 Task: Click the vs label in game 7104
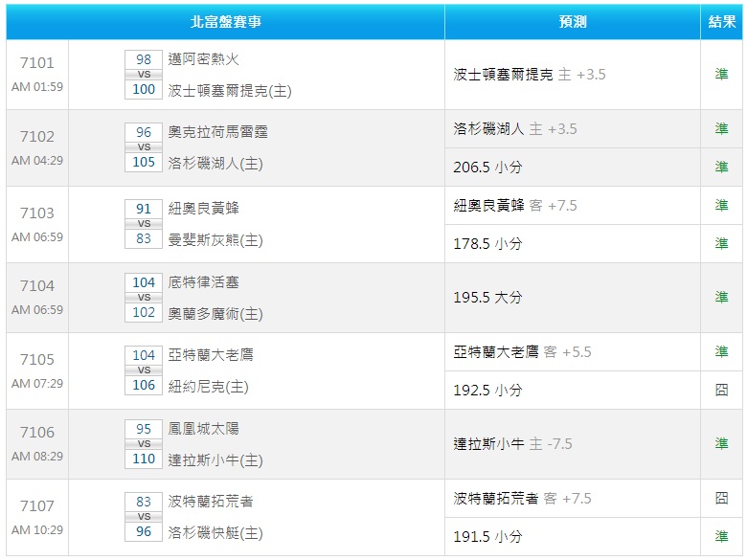coord(144,297)
